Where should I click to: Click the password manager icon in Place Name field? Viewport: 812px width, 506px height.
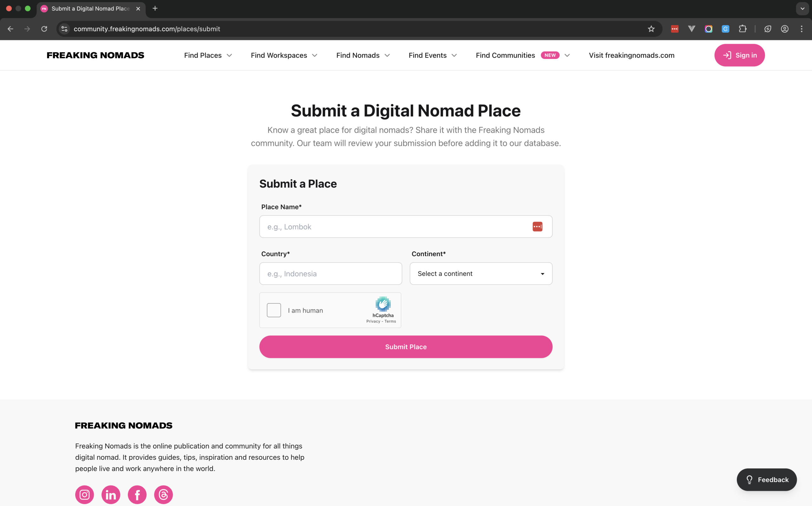pos(537,227)
